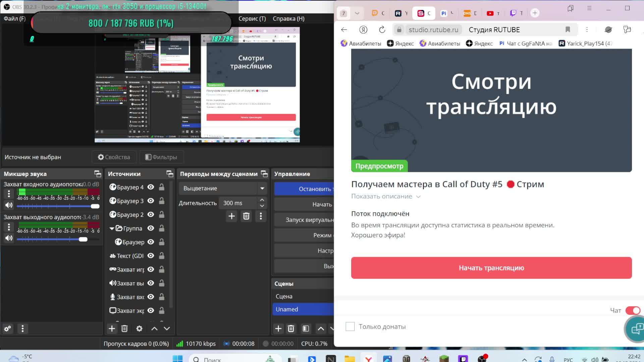Reload the browser page
The image size is (644, 362).
pyautogui.click(x=382, y=29)
